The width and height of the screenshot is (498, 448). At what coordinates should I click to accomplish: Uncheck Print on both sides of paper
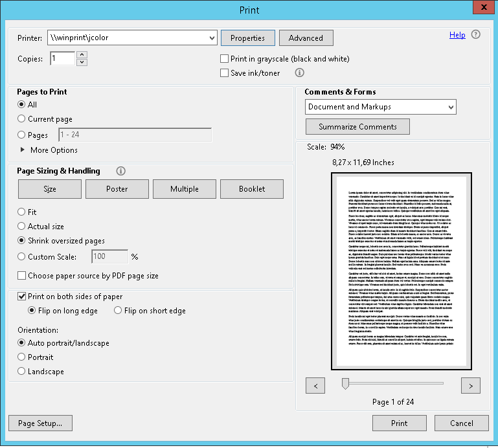tap(22, 297)
